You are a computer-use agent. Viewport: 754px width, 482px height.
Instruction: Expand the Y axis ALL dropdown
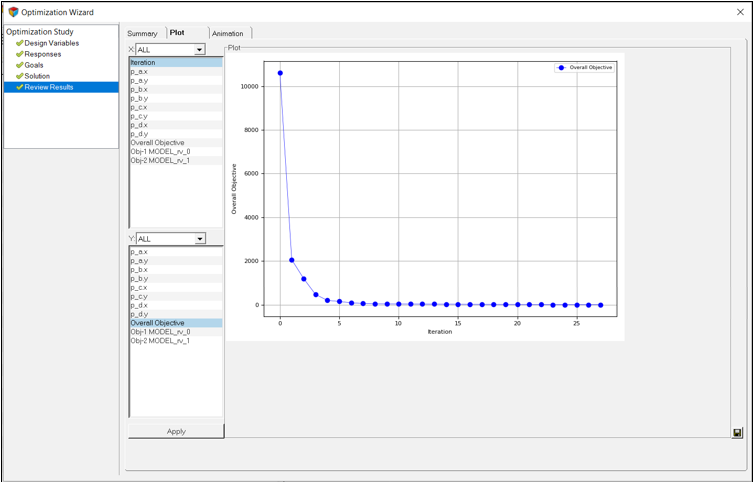(x=199, y=239)
